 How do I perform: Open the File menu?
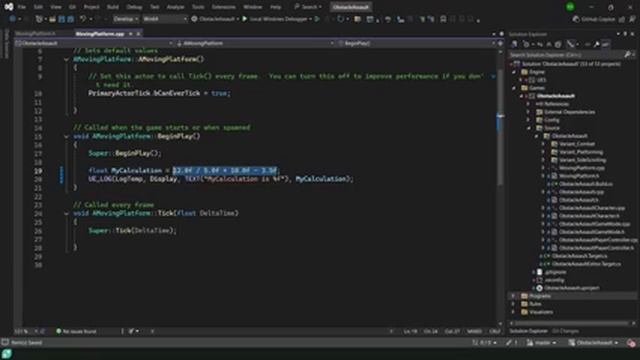[x=22, y=7]
